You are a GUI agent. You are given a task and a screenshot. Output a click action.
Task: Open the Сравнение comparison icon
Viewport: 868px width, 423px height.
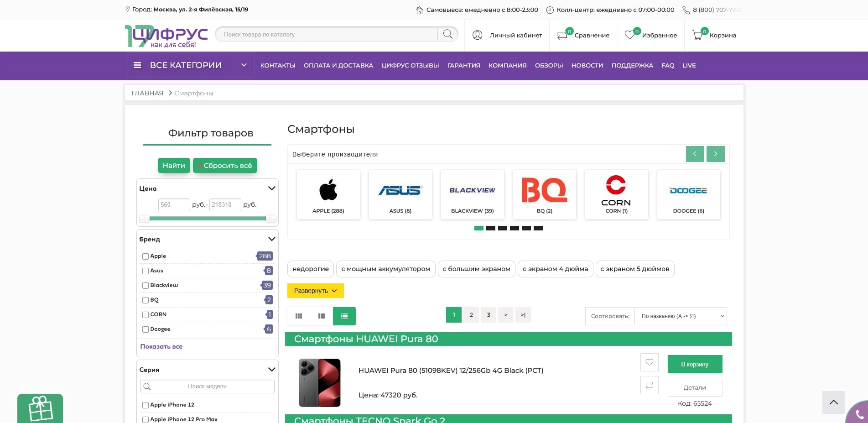(562, 34)
